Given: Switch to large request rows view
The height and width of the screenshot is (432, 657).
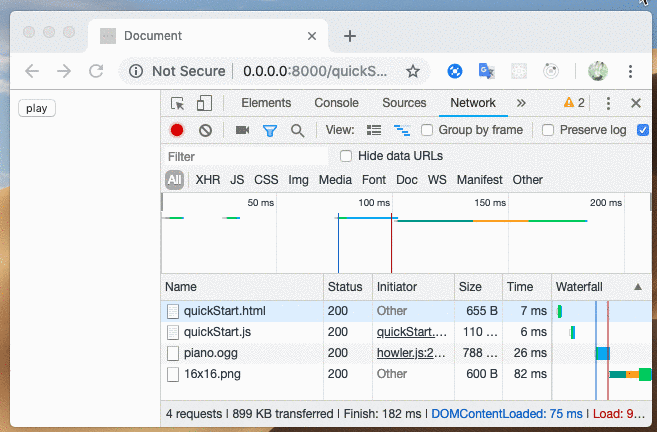Looking at the screenshot, I should pos(374,130).
